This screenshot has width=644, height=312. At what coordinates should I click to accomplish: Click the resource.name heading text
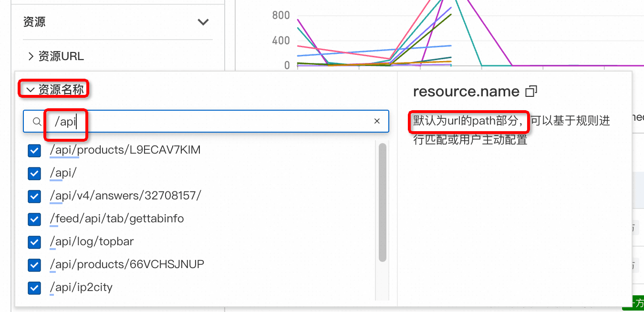pyautogui.click(x=466, y=91)
